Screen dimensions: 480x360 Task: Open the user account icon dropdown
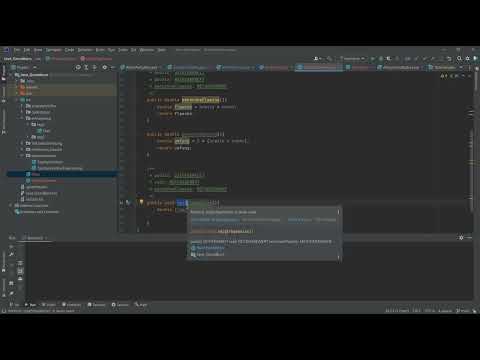click(317, 59)
